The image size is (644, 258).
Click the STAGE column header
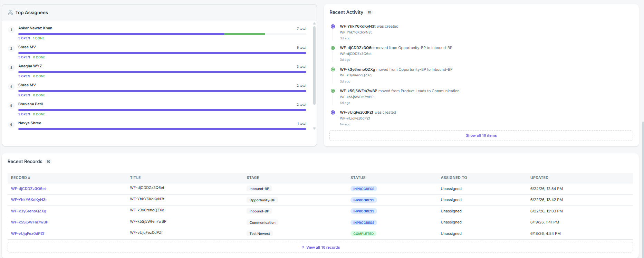click(253, 178)
